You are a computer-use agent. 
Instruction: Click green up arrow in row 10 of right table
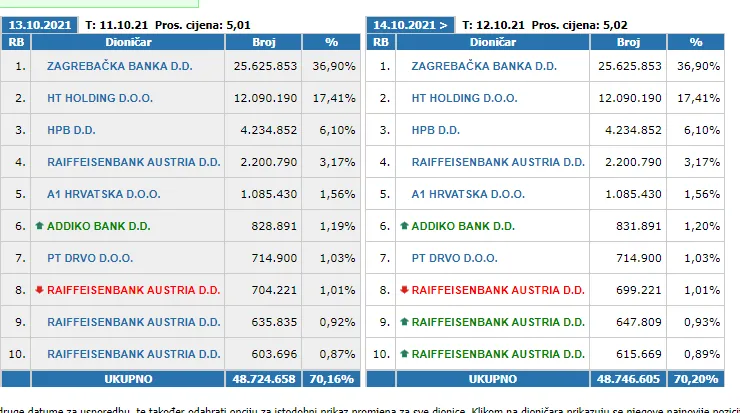tap(404, 354)
